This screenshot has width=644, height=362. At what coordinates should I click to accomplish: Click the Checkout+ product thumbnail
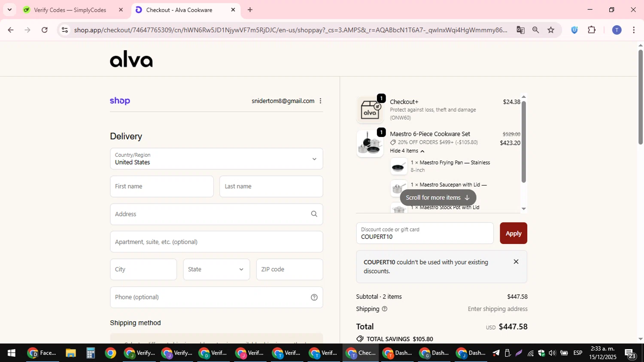coord(370,110)
